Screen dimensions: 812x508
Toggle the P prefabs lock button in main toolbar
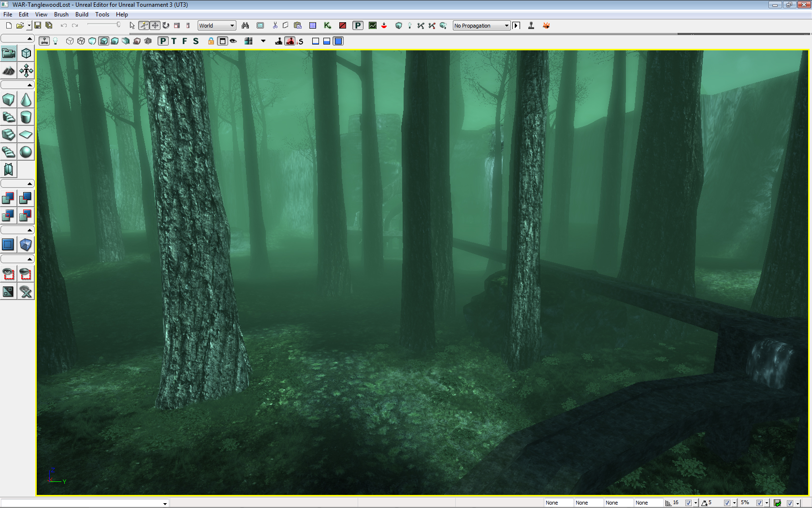click(x=358, y=26)
